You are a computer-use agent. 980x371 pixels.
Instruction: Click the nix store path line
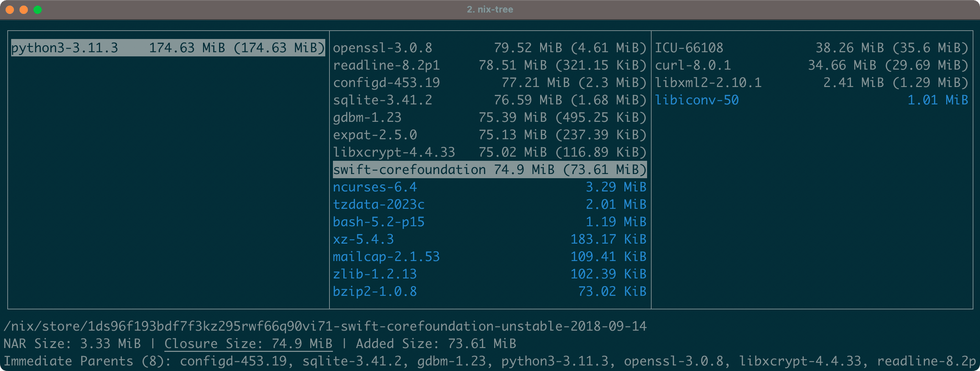[x=325, y=326]
